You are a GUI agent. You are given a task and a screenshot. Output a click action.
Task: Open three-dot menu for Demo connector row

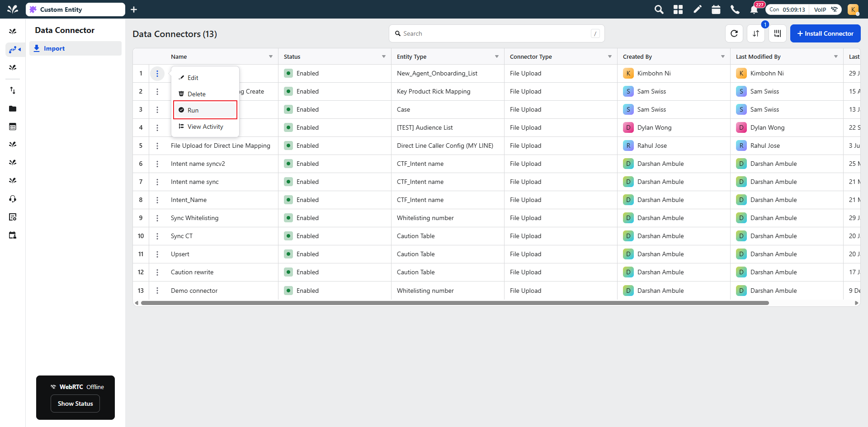point(157,291)
